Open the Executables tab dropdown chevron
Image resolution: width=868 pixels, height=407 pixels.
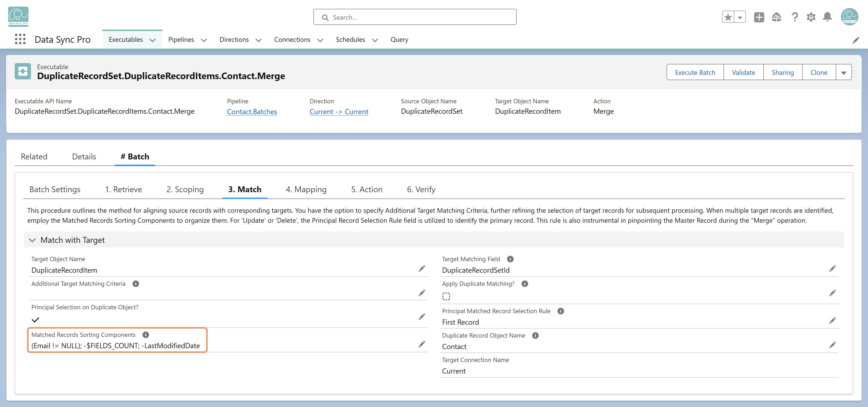coord(152,40)
